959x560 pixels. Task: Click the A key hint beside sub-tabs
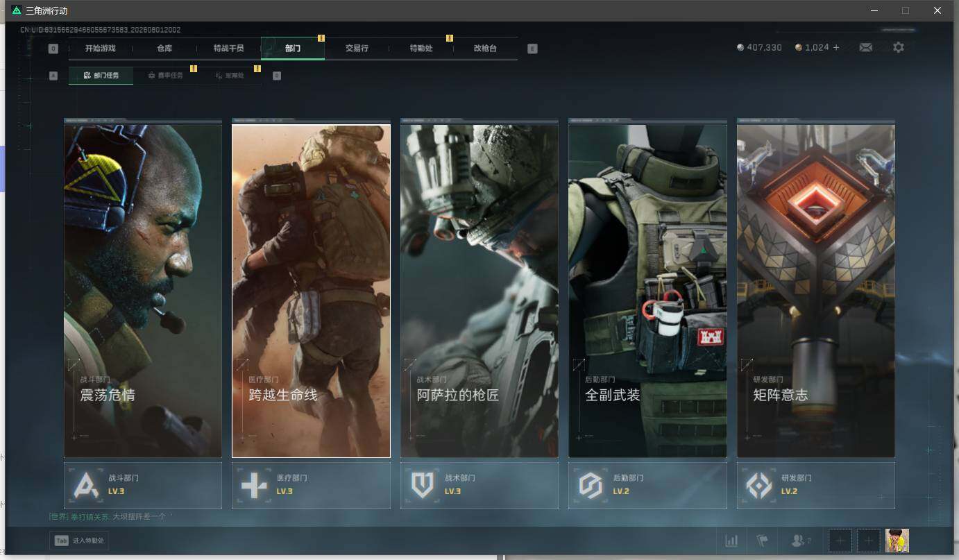pos(53,76)
